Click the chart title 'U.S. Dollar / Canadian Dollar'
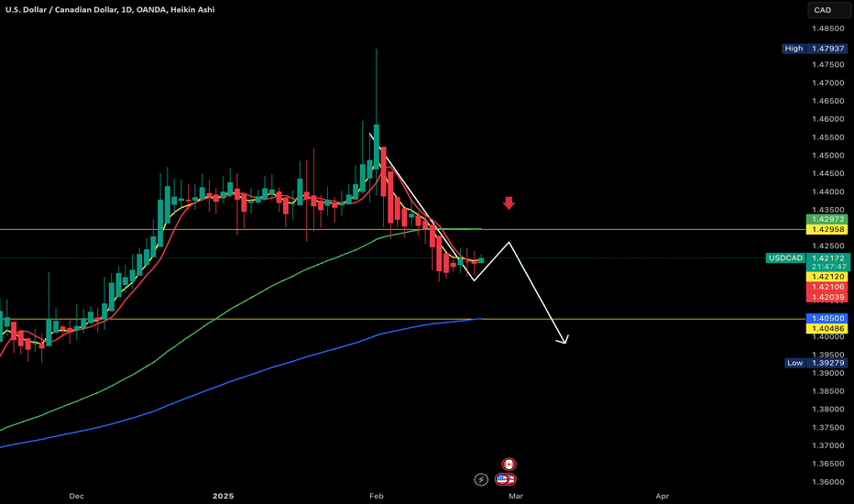Screen dimensions: 854x504 point(60,10)
